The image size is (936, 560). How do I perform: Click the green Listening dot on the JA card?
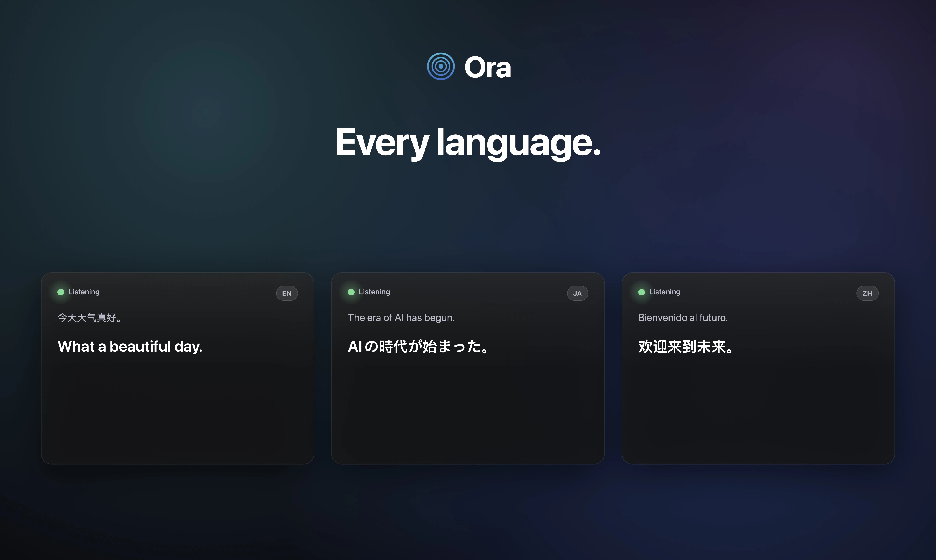[x=351, y=292]
